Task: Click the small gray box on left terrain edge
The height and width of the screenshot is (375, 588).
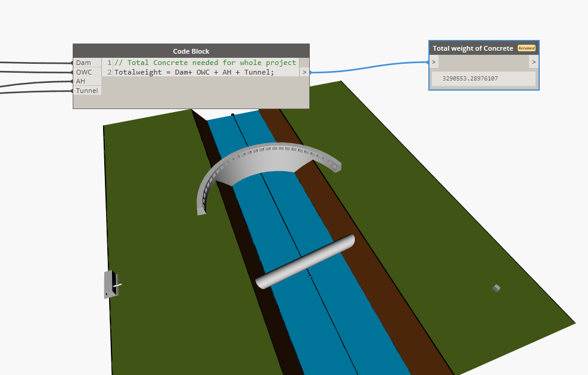Action: click(112, 284)
